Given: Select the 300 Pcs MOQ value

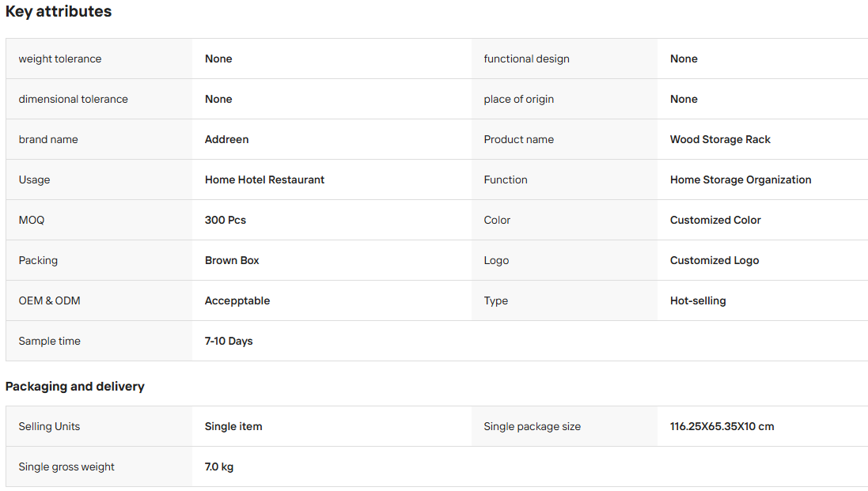Looking at the screenshot, I should 225,220.
